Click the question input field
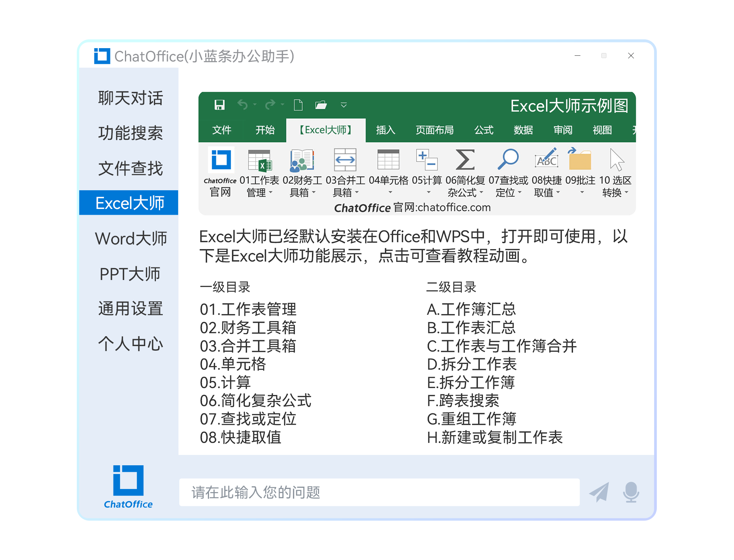 [379, 492]
